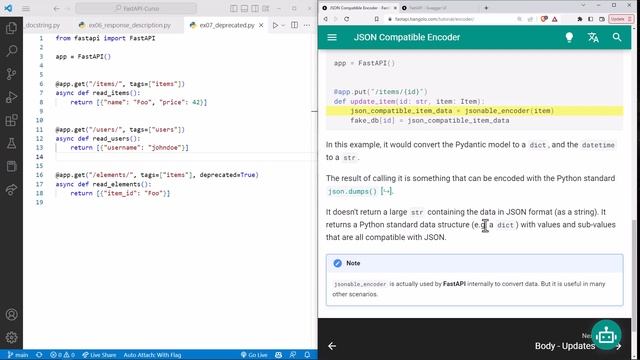Click Go Live in the status bar
The image size is (640, 360).
254,355
